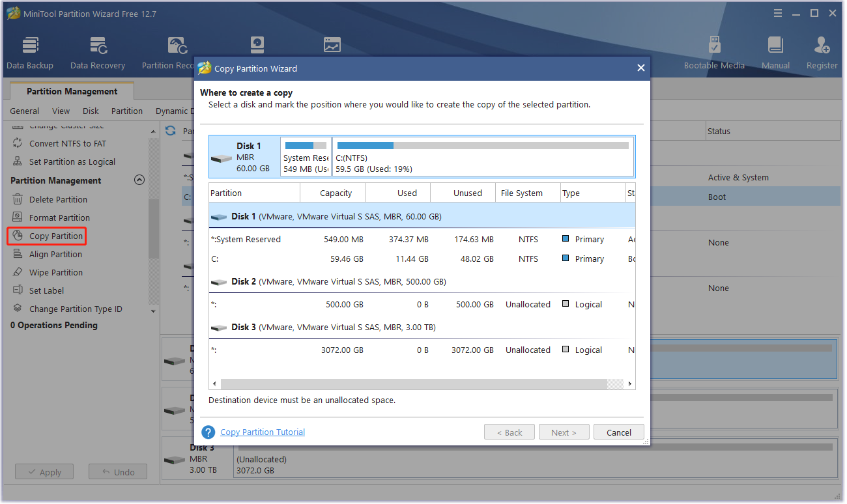Open the Register option
This screenshot has width=847, height=504.
[822, 53]
